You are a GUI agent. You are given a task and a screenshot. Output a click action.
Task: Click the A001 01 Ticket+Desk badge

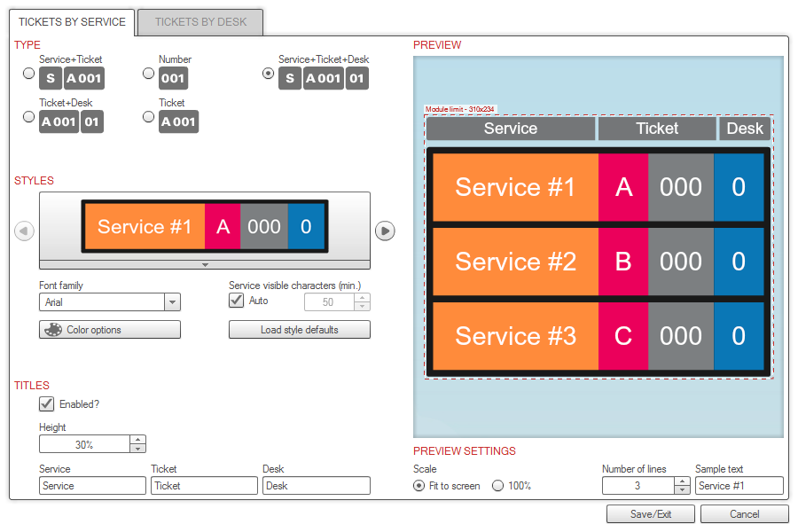click(71, 121)
